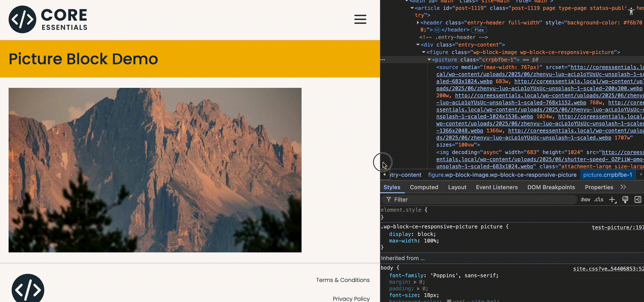Select the picture.crrpbfbe-1 breadcrumb

click(x=608, y=175)
